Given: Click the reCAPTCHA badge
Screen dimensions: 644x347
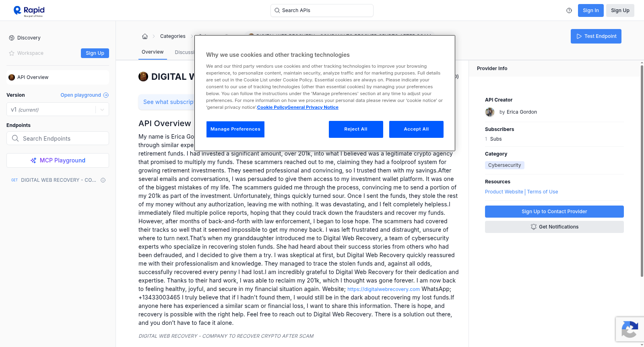Looking at the screenshot, I should coord(630,329).
